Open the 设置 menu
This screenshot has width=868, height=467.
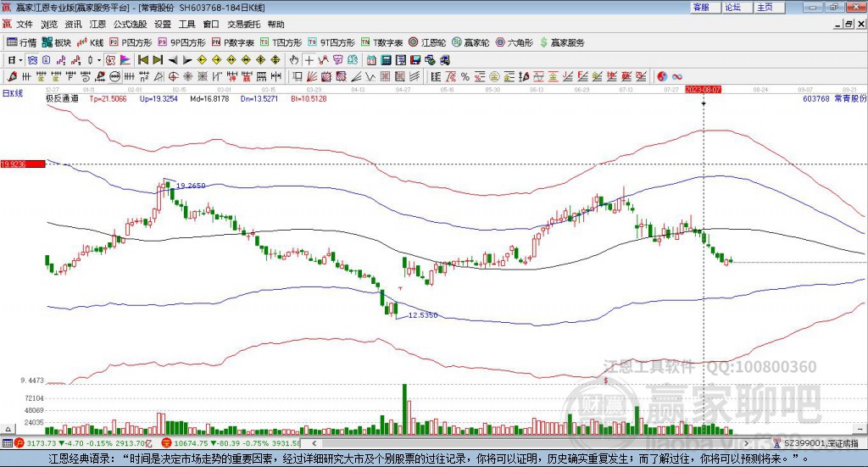tap(163, 25)
